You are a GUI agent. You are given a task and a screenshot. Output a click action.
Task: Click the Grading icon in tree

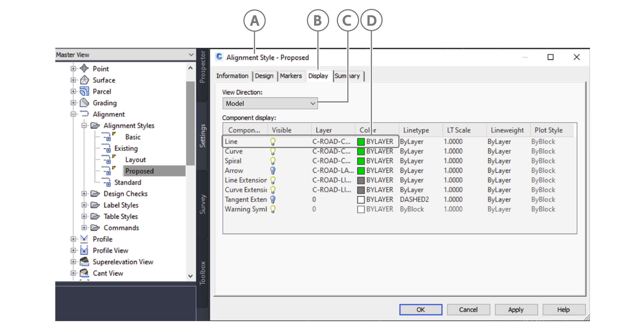[x=84, y=103]
